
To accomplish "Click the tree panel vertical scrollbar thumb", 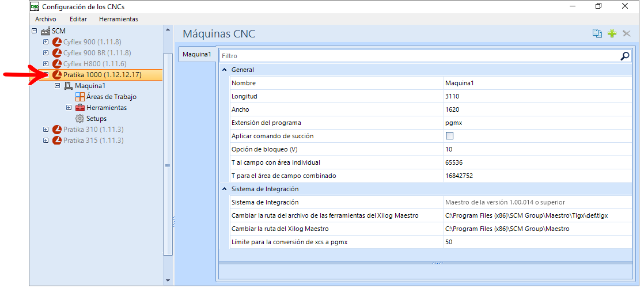I will click(x=168, y=154).
